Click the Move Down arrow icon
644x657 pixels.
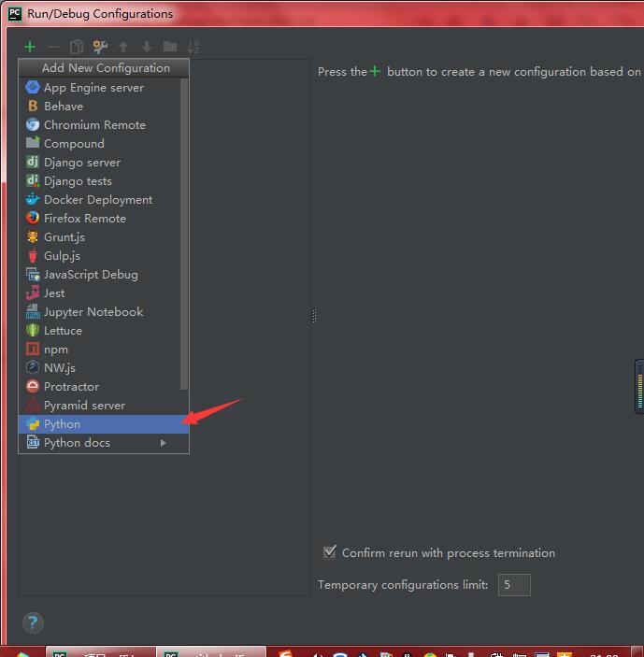pos(146,47)
